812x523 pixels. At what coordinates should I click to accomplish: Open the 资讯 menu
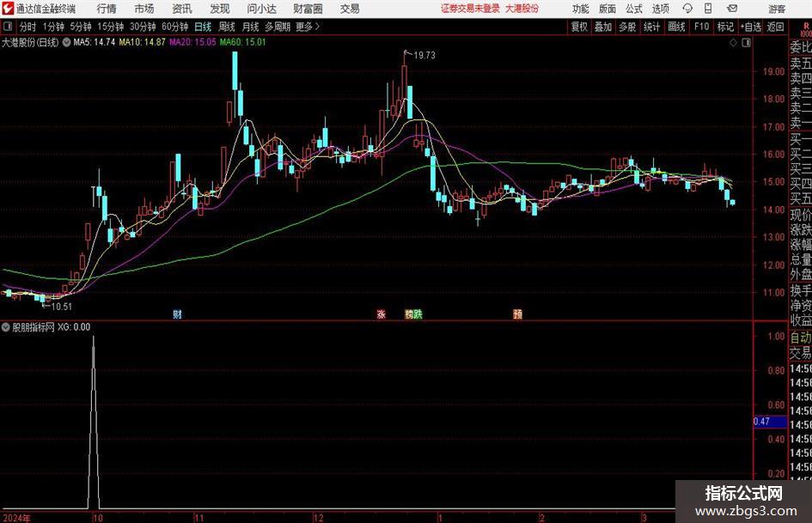[x=182, y=9]
